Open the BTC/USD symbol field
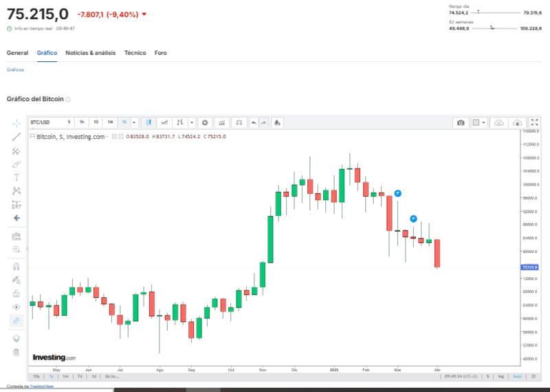 (x=45, y=122)
